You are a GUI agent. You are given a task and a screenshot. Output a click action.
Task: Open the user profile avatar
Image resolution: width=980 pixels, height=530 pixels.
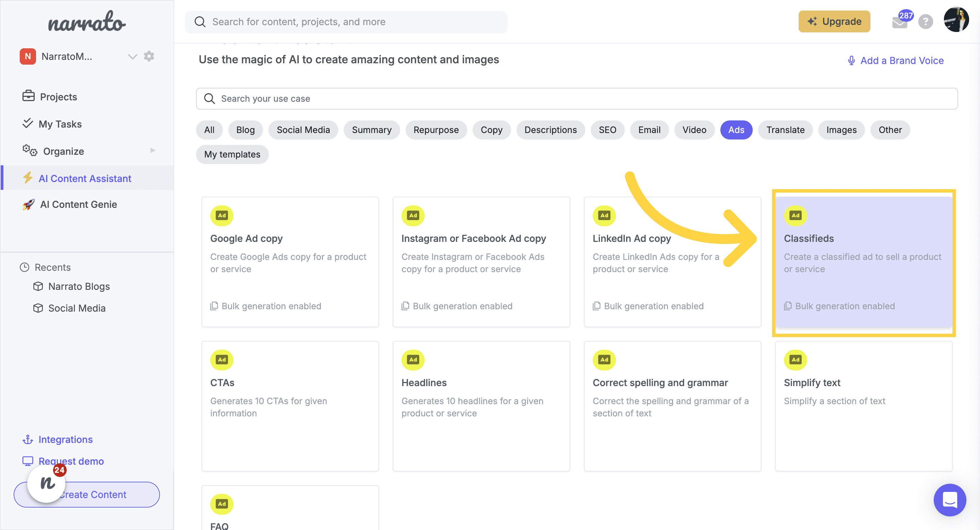[956, 20]
